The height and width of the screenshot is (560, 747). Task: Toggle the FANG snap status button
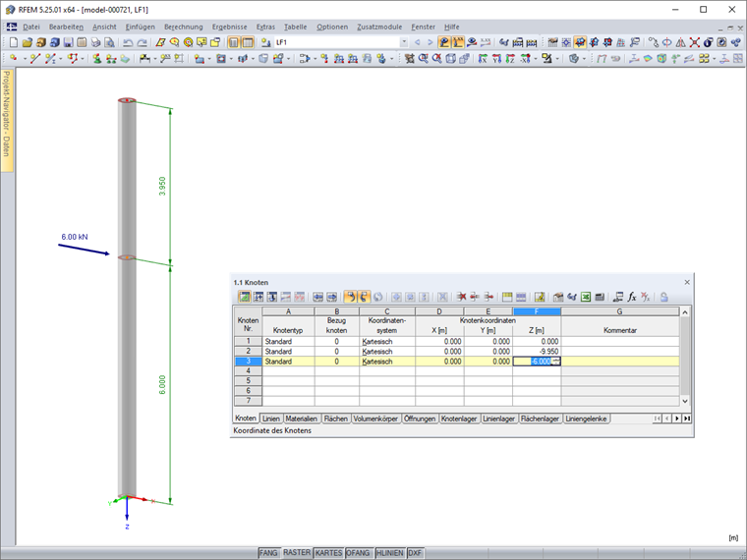268,553
